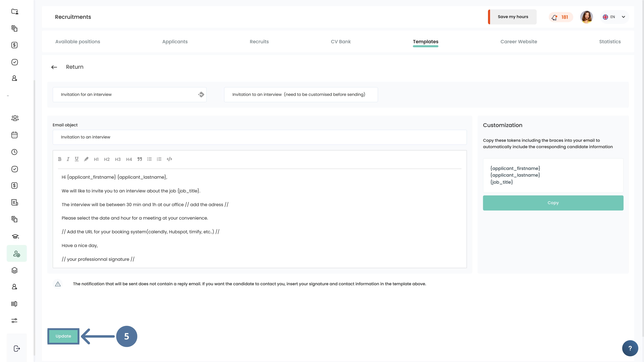Image resolution: width=644 pixels, height=362 pixels.
Task: Click the Update button
Action: 63,336
